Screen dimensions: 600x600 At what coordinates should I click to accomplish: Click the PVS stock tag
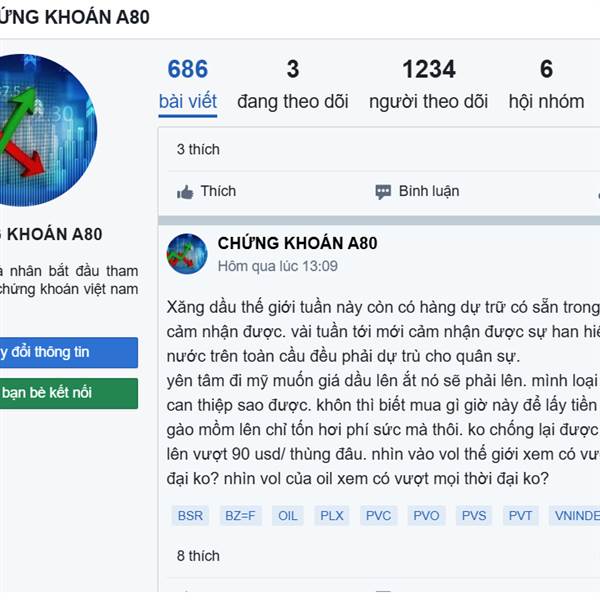pos(474,516)
